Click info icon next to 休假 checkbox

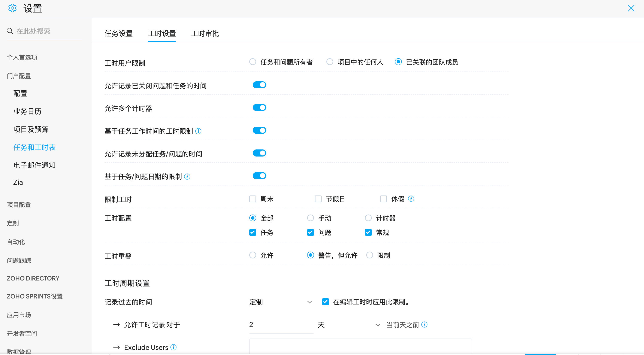tap(411, 199)
